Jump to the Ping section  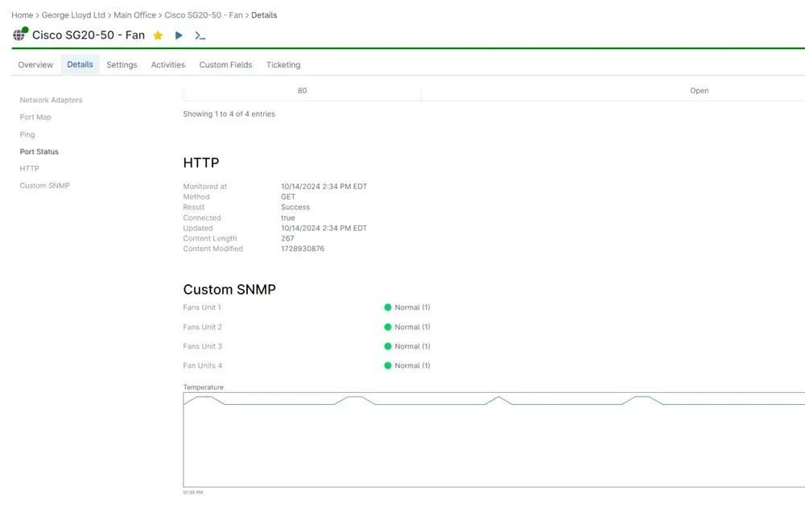(27, 134)
